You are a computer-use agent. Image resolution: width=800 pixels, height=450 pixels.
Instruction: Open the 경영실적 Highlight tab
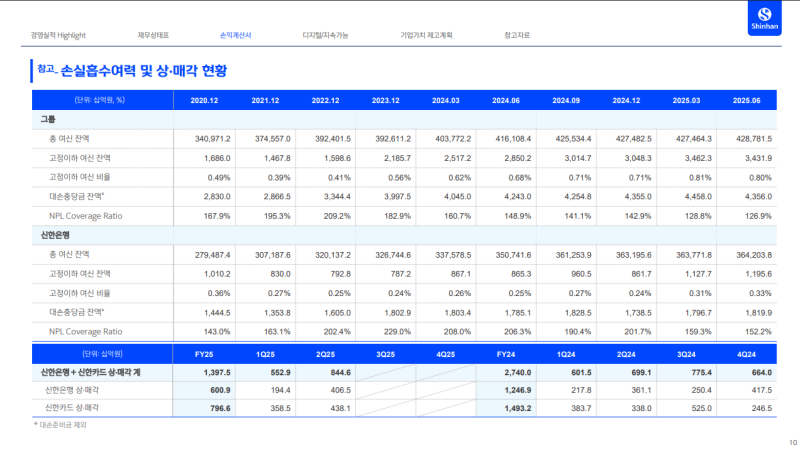tap(58, 35)
